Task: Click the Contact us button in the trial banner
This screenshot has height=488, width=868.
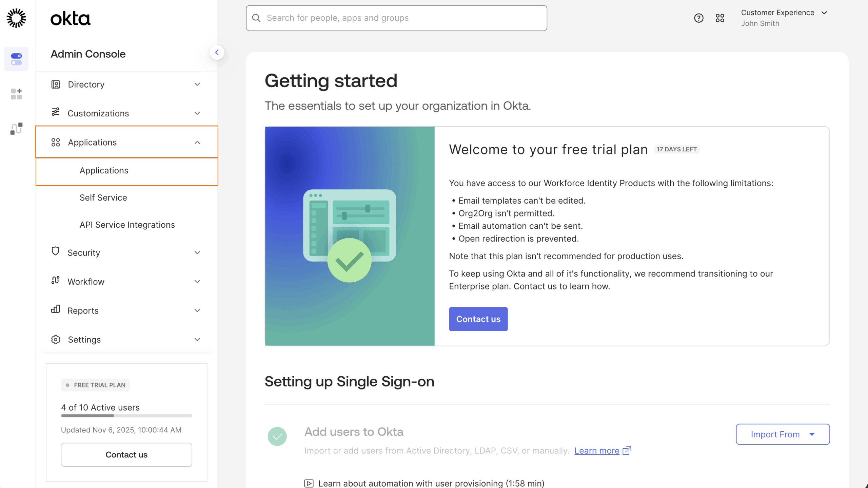Action: pos(478,319)
